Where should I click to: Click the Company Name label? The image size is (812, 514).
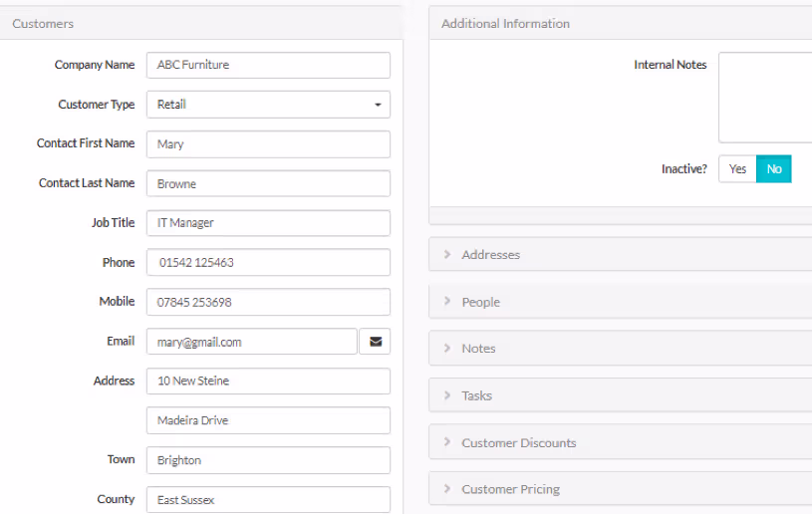[x=95, y=65]
